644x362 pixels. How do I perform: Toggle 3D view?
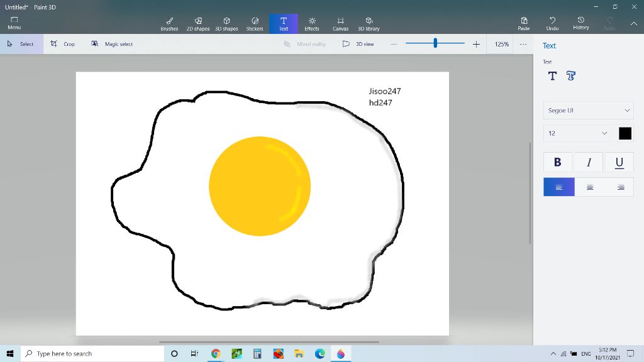coord(358,44)
